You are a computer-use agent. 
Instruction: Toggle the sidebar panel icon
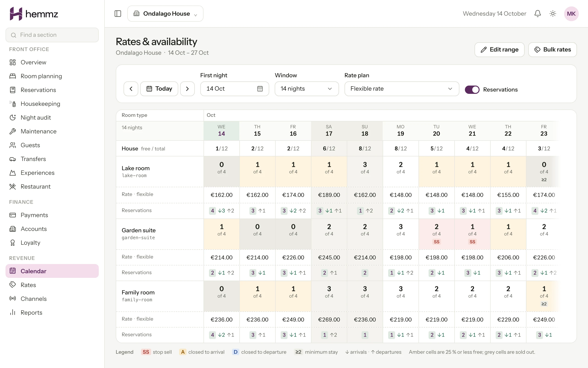pyautogui.click(x=118, y=14)
